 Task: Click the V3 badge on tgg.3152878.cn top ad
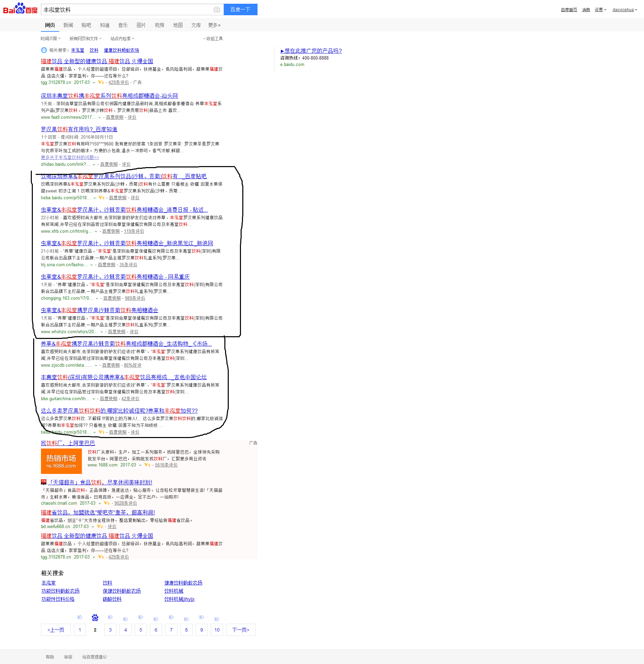pos(101,82)
